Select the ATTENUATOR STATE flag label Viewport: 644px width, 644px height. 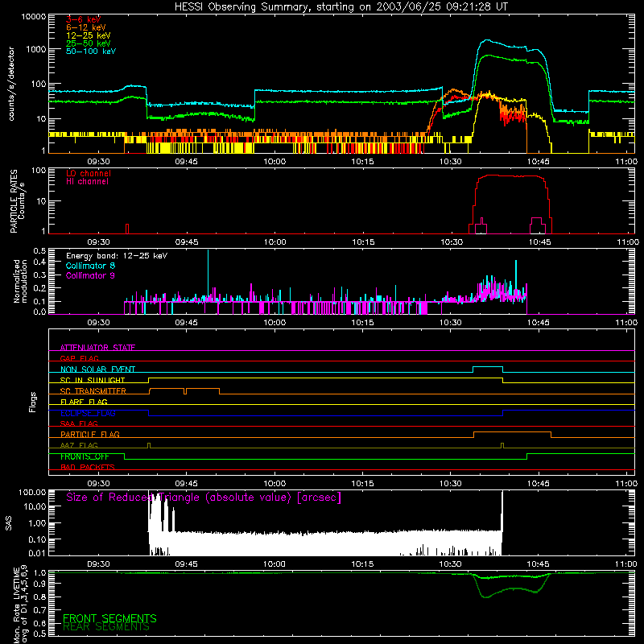coord(97,348)
